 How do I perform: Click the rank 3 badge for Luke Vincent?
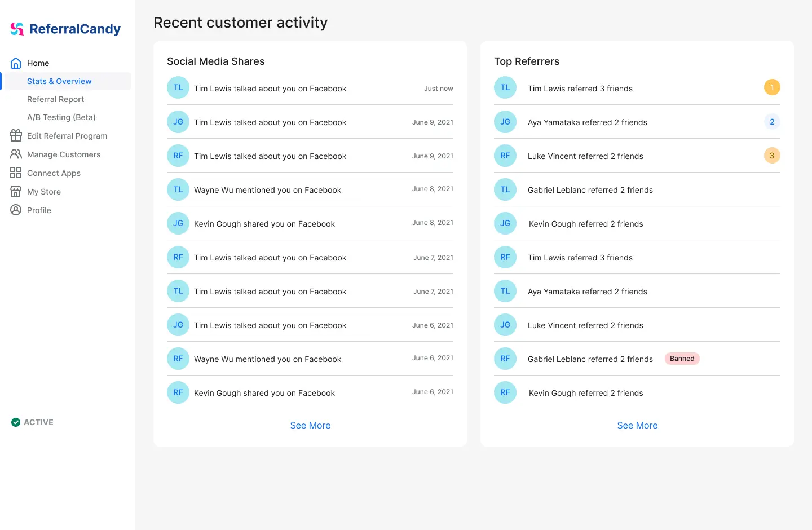pyautogui.click(x=772, y=156)
